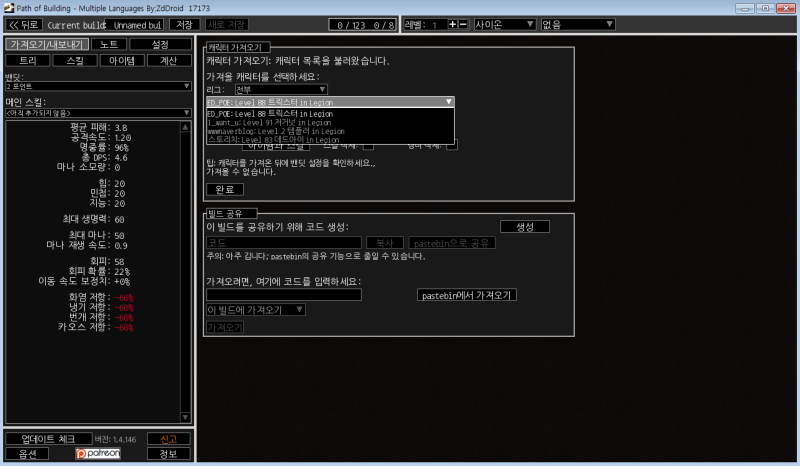Click the 업데이트 체크 button

(48, 439)
